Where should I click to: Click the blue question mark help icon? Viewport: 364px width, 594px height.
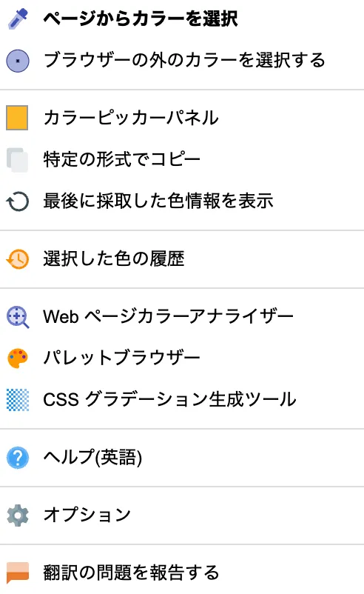click(18, 458)
